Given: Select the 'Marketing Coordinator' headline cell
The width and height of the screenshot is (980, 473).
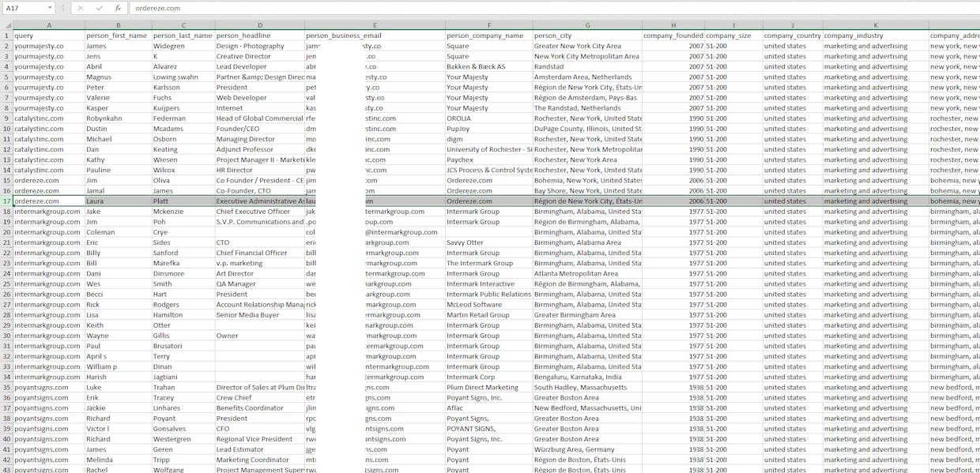Looking at the screenshot, I should click(260, 460).
